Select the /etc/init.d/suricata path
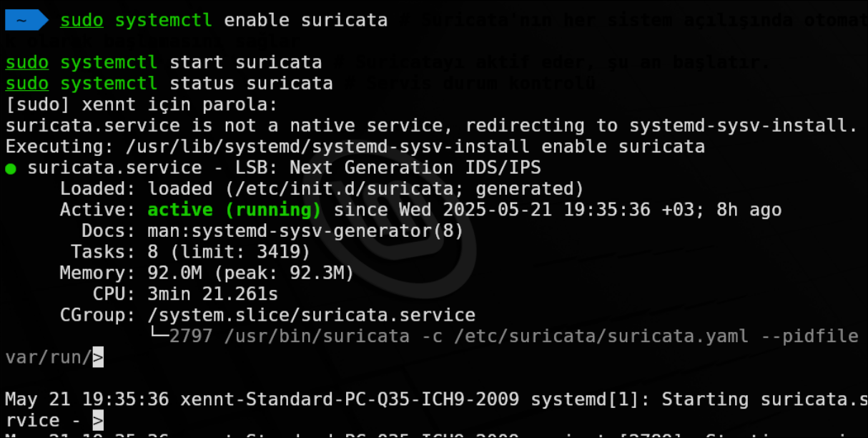Screen dimensions: 868x438 312,189
